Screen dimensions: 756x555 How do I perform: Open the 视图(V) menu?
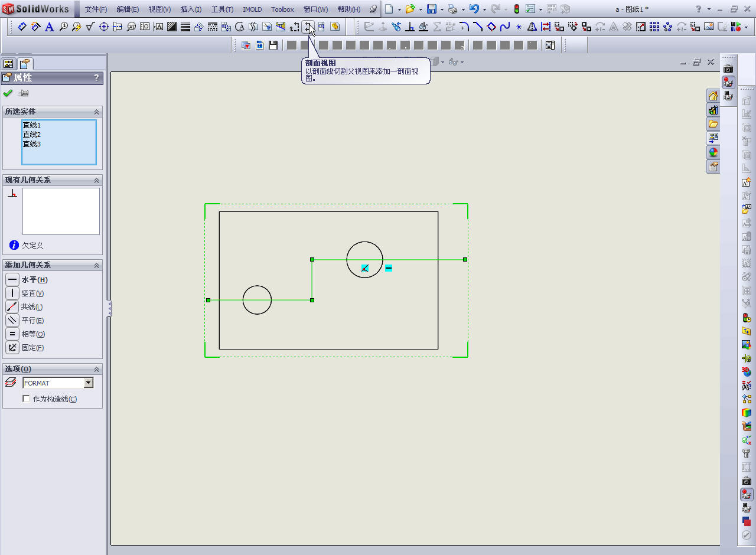point(159,9)
